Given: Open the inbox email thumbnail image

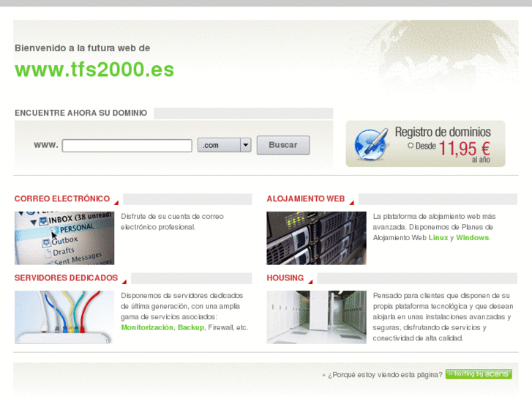Looking at the screenshot, I should (64, 238).
